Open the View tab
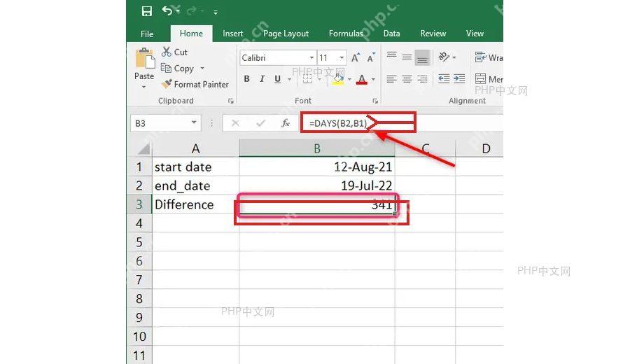Viewport: 630px width, 364px height. point(475,34)
